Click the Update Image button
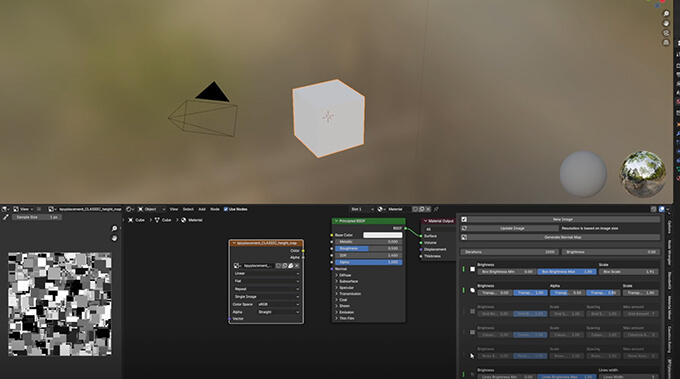Screen dimensions: 680x379 (x=512, y=228)
